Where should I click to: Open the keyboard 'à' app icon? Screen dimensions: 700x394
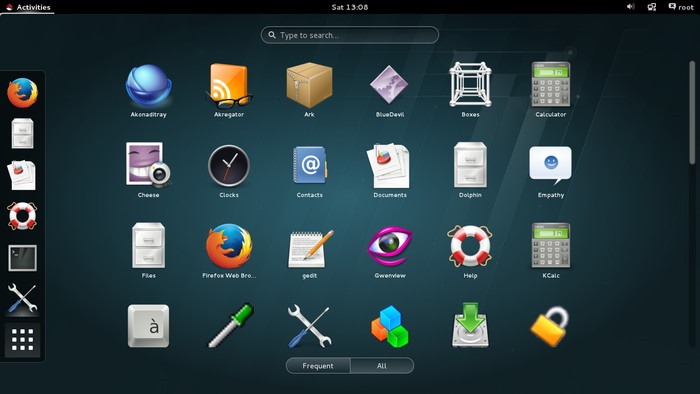click(x=149, y=326)
